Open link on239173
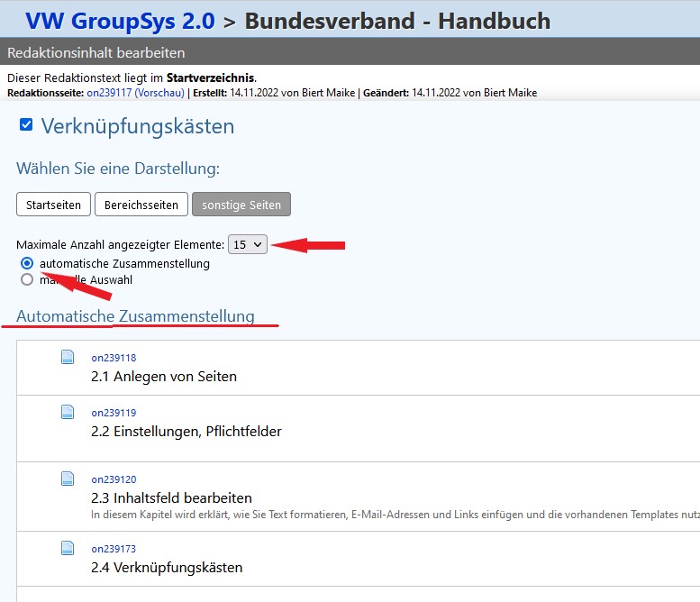The height and width of the screenshot is (602, 700). [114, 549]
